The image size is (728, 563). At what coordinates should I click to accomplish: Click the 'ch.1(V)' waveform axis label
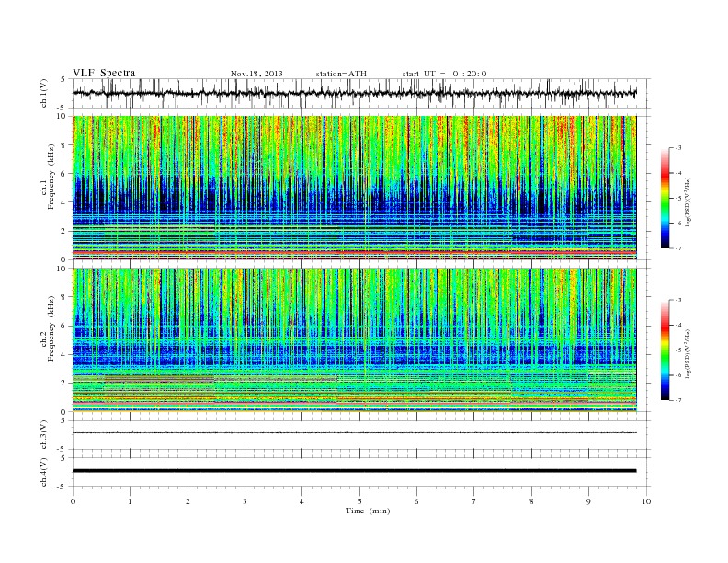pos(44,93)
